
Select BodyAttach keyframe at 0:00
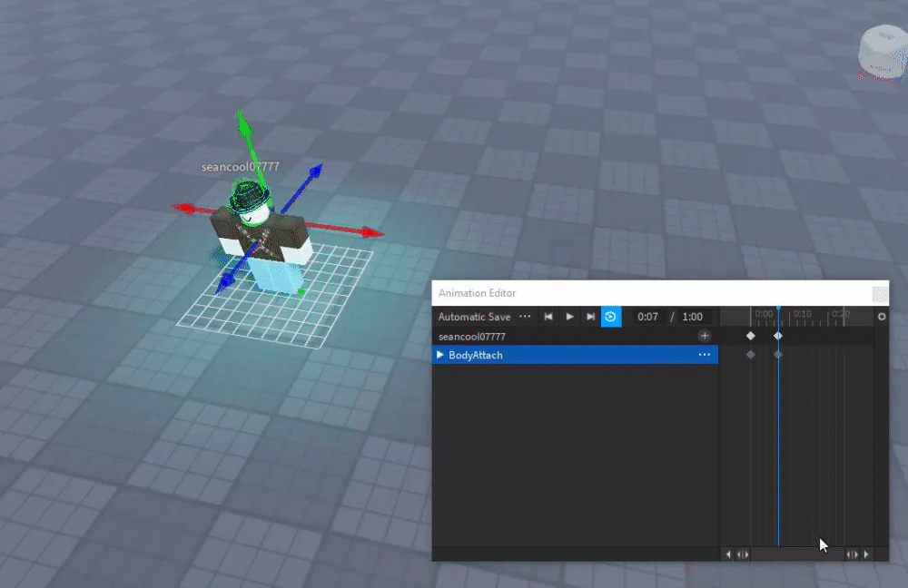click(751, 354)
